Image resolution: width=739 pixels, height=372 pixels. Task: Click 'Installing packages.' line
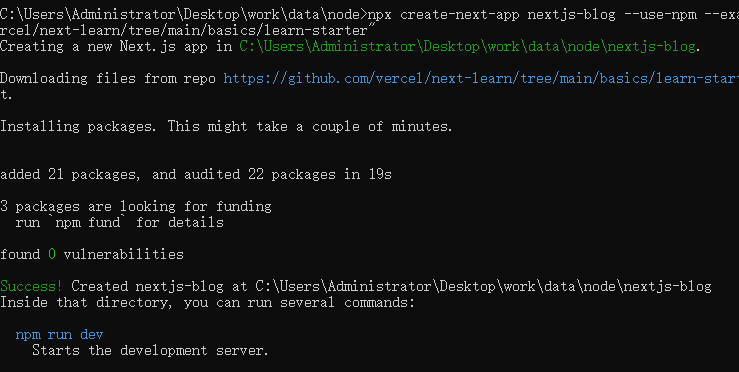pyautogui.click(x=226, y=126)
